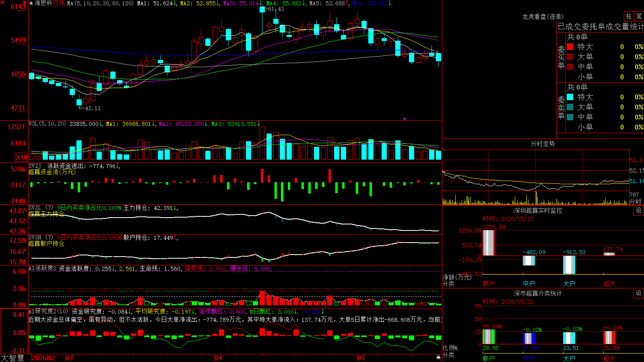Click the dark red 大单 buy-order swatch

[x=570, y=57]
